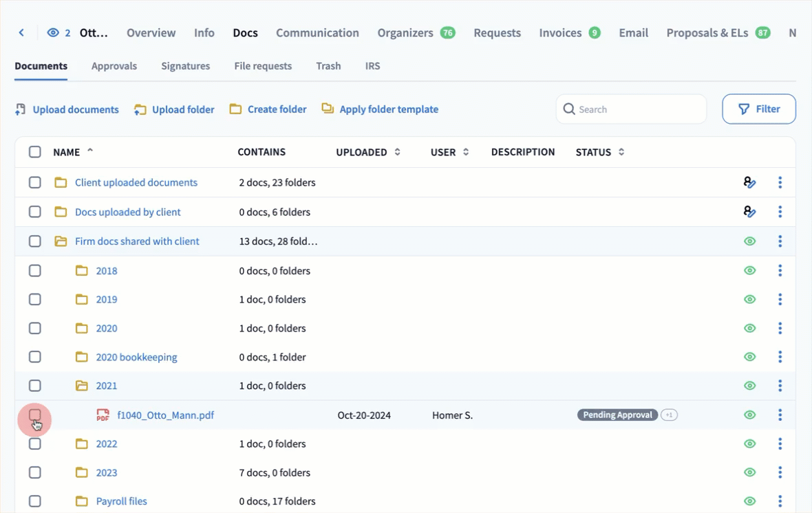This screenshot has width=812, height=513.
Task: Select the checkbox for 2023 folder
Action: tap(35, 472)
